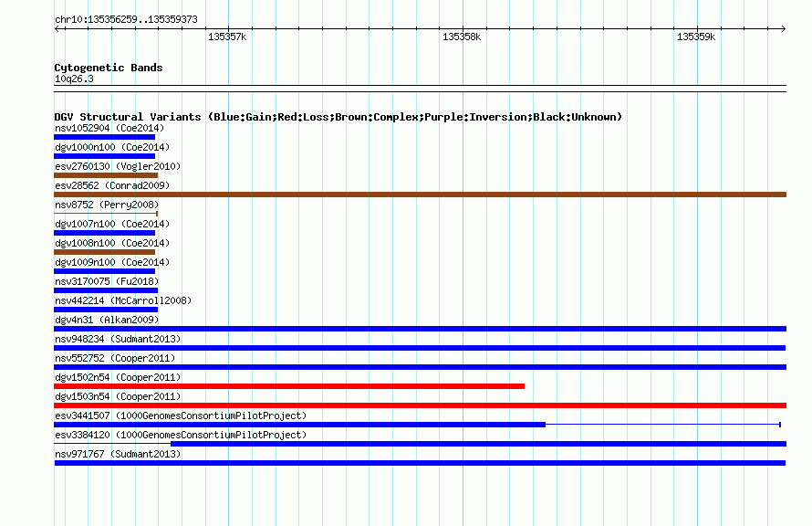The image size is (812, 526).
Task: Open dgv1007n100 (Coe2014) variant label
Action: pos(112,224)
